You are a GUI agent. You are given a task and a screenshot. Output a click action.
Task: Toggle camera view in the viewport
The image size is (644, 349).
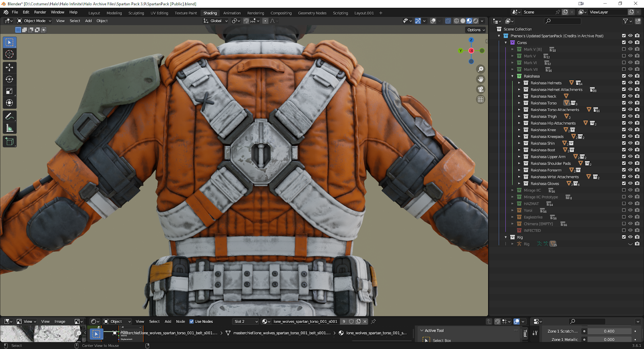coord(481,89)
